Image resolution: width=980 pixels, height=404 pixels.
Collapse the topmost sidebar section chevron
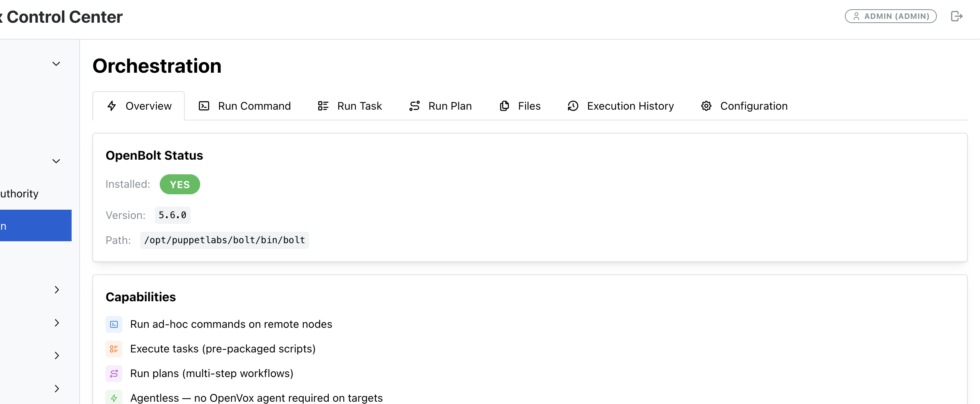point(56,64)
